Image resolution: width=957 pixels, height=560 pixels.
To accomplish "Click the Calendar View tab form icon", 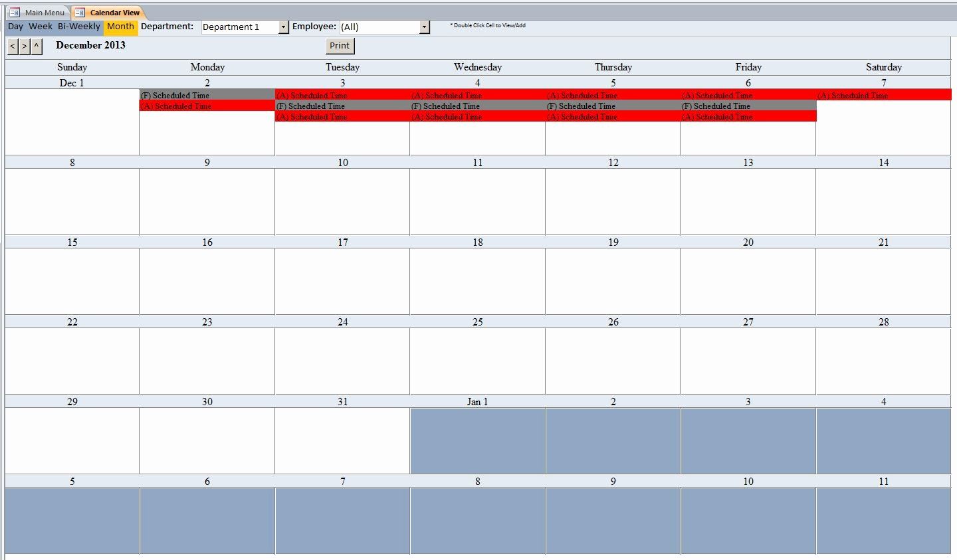I will pyautogui.click(x=80, y=12).
